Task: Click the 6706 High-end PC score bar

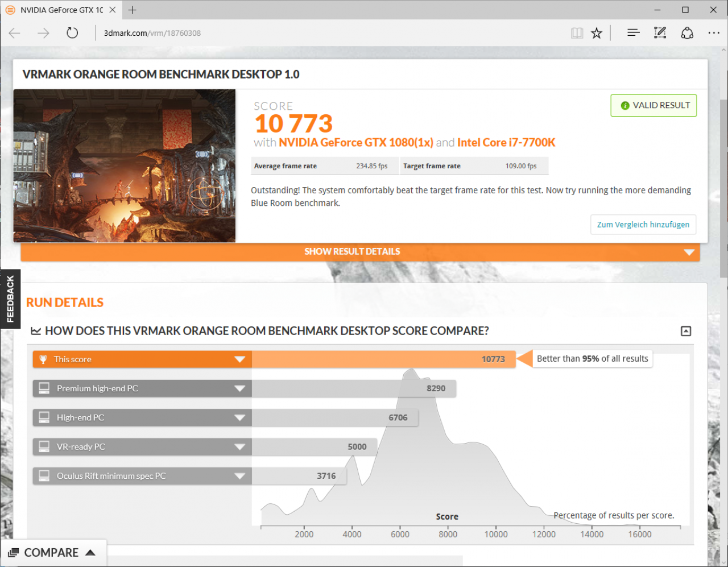Action: click(x=335, y=417)
